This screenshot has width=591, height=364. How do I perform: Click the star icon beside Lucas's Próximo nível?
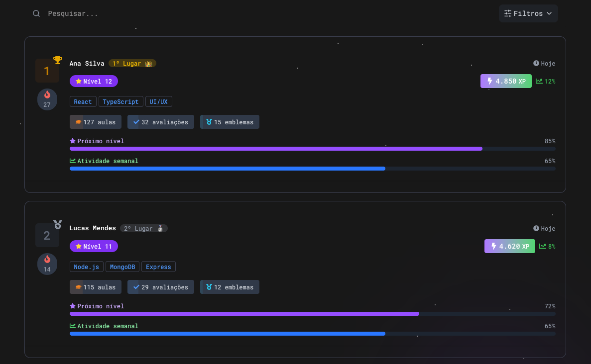(x=73, y=306)
